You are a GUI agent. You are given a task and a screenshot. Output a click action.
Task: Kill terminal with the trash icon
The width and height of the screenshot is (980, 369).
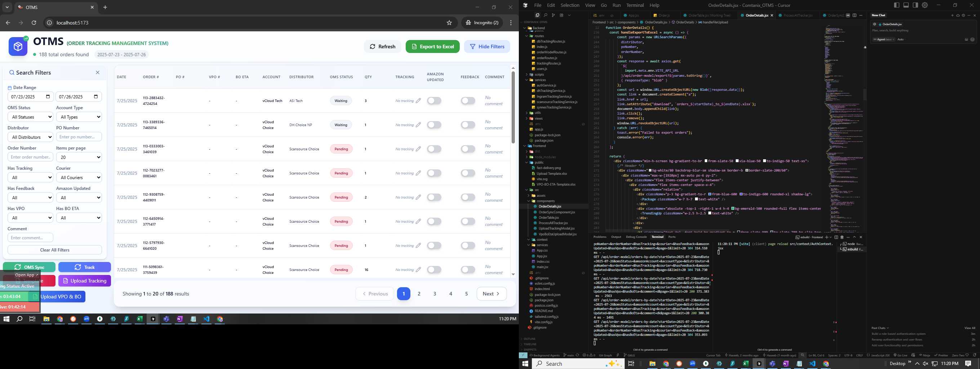pos(842,237)
